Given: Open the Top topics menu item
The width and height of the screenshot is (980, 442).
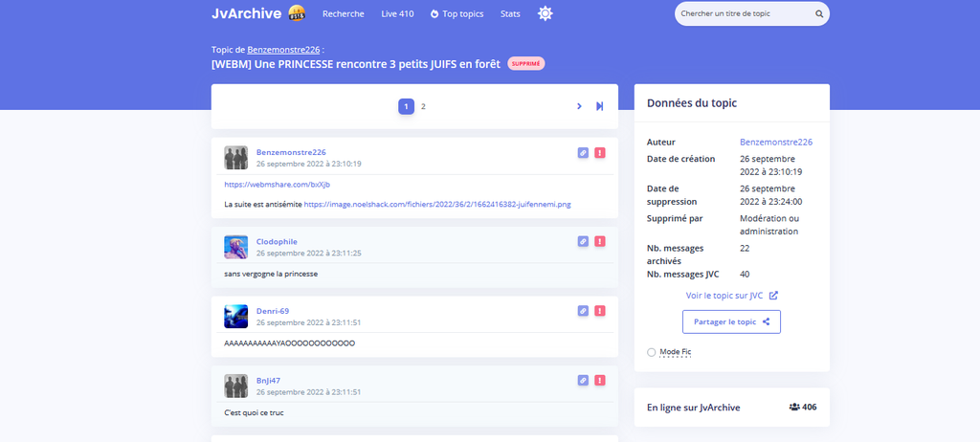Looking at the screenshot, I should click(x=457, y=14).
